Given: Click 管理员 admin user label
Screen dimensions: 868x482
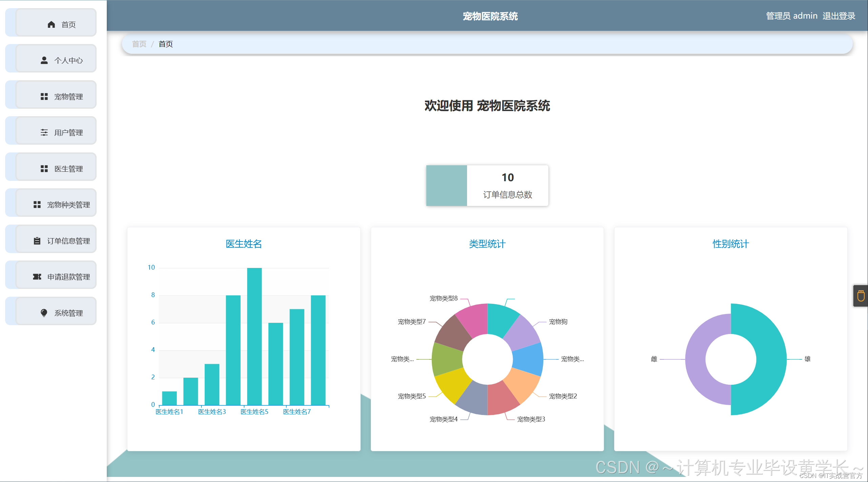Looking at the screenshot, I should [x=791, y=16].
